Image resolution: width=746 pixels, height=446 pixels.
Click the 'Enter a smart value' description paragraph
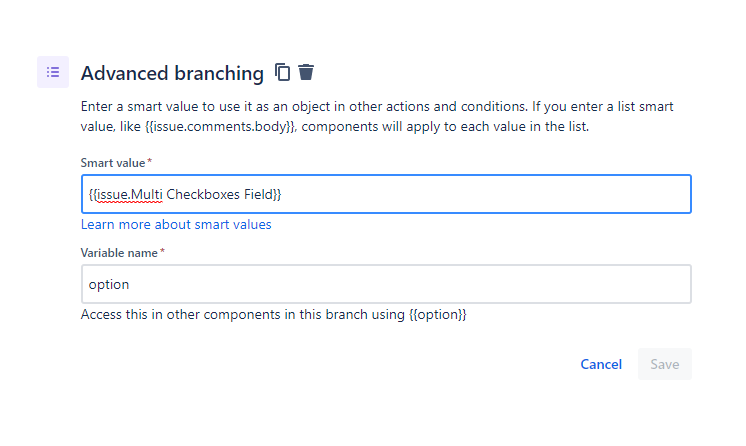coord(377,117)
